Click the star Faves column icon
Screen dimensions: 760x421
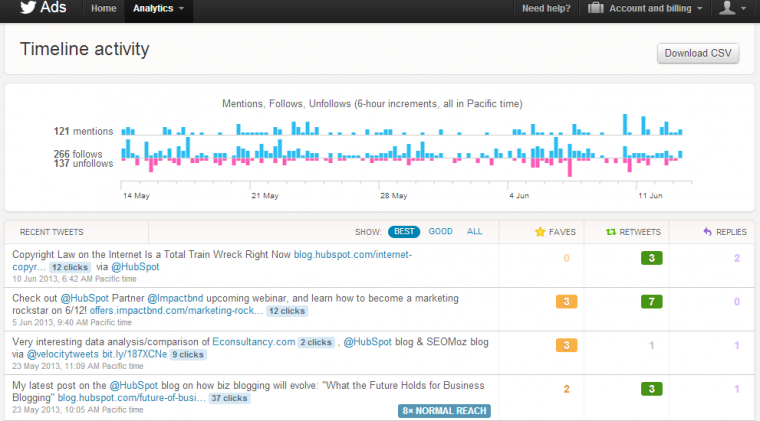coord(540,232)
